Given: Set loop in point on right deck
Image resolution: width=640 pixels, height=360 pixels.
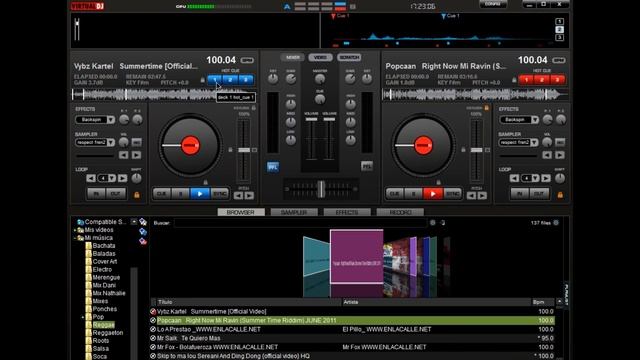Looking at the screenshot, I should click(520, 193).
